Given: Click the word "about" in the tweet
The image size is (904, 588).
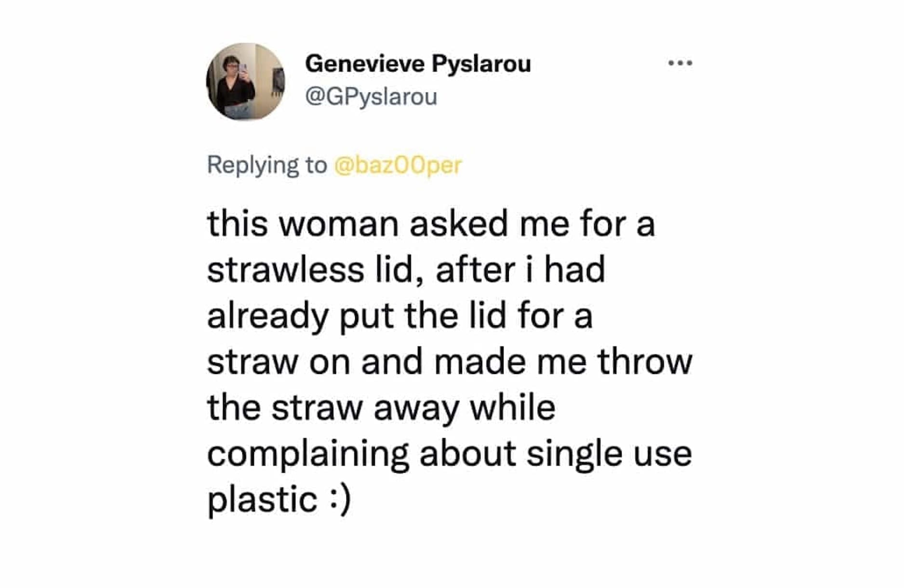Looking at the screenshot, I should pos(468,454).
